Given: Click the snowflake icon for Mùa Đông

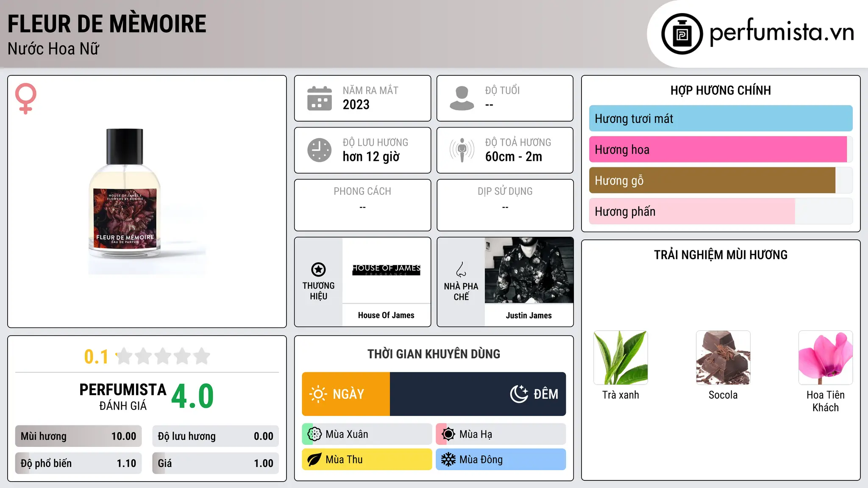Looking at the screenshot, I should (448, 460).
